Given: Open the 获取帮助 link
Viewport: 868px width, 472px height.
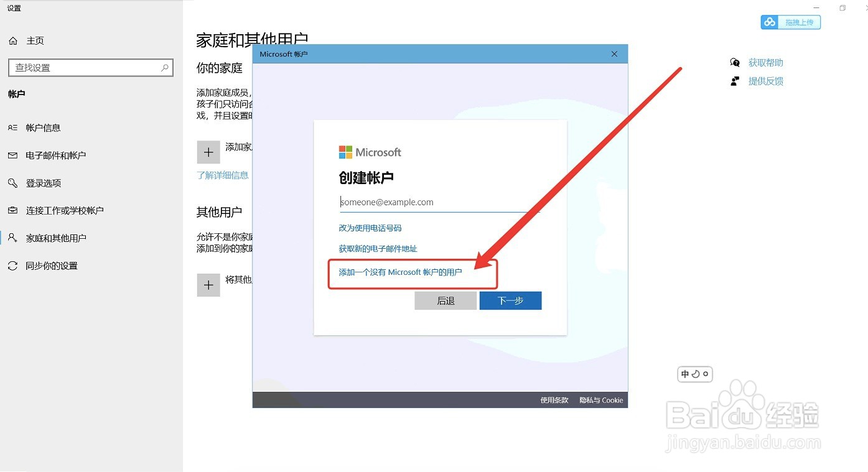Looking at the screenshot, I should click(766, 63).
